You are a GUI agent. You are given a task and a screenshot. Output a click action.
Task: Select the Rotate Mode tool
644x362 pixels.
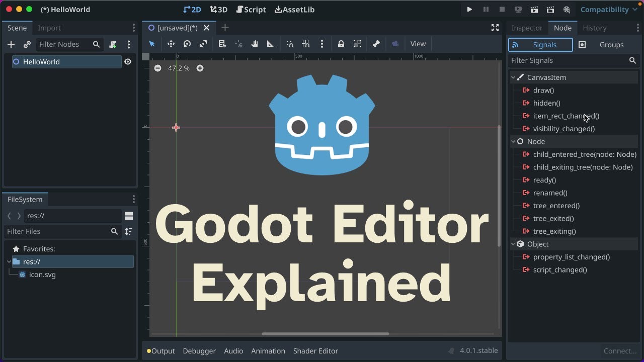click(x=187, y=44)
